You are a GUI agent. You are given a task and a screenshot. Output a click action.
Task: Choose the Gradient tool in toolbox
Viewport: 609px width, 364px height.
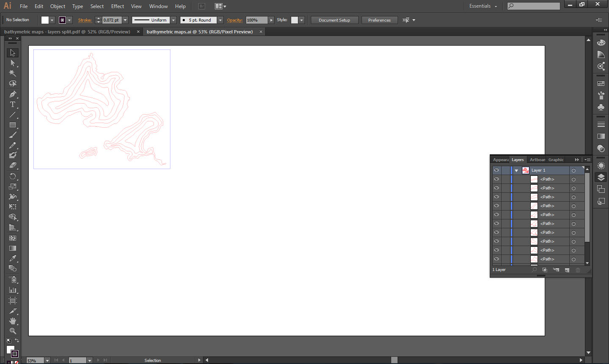[x=13, y=248]
